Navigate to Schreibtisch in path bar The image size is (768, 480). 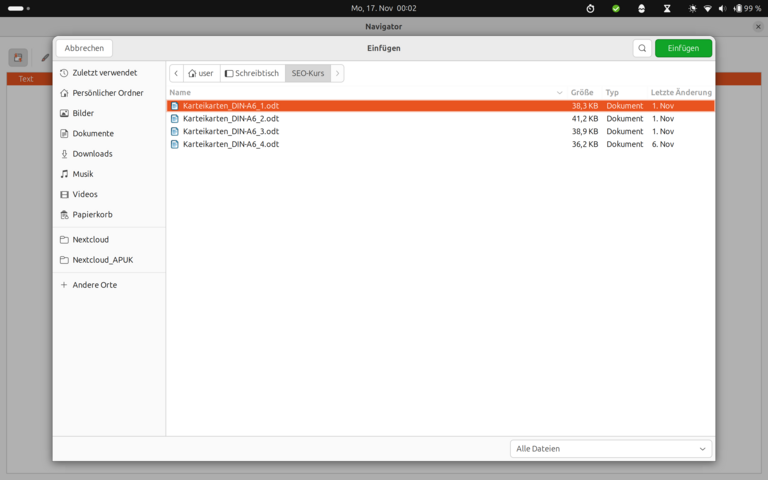coord(252,73)
